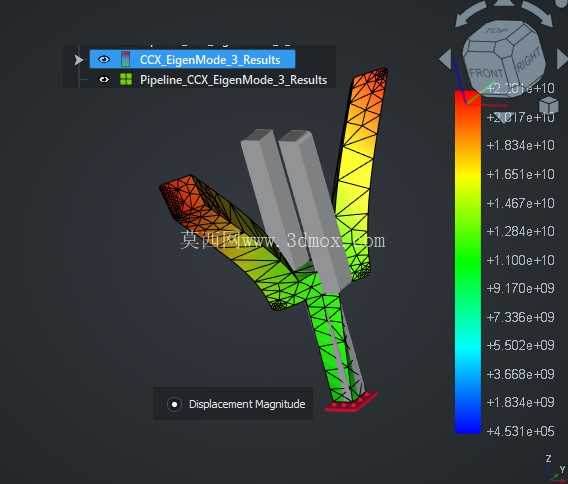
Task: Click the +1.467e+10 legend value
Action: [521, 203]
